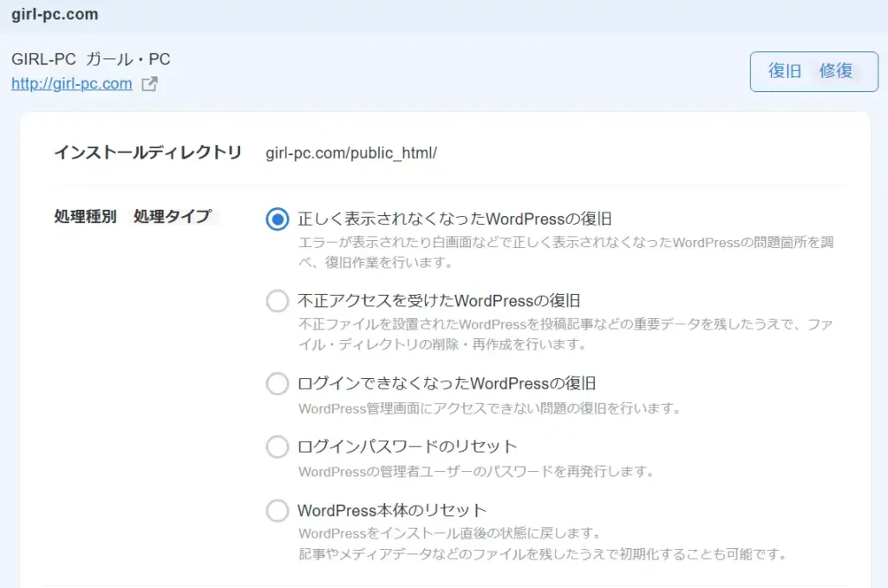Click the ログインパスワードのリセット label text
Screen dimensions: 888x588
407,447
